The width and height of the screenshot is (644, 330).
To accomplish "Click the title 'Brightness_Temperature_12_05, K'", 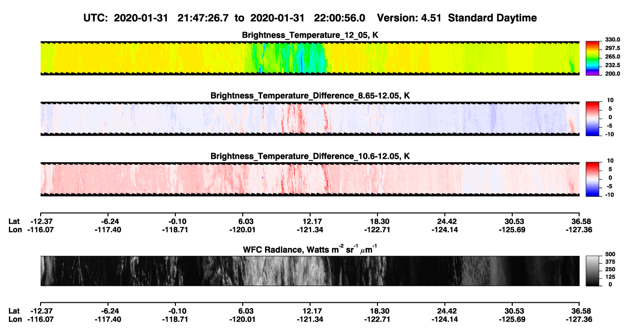I will click(x=310, y=35).
